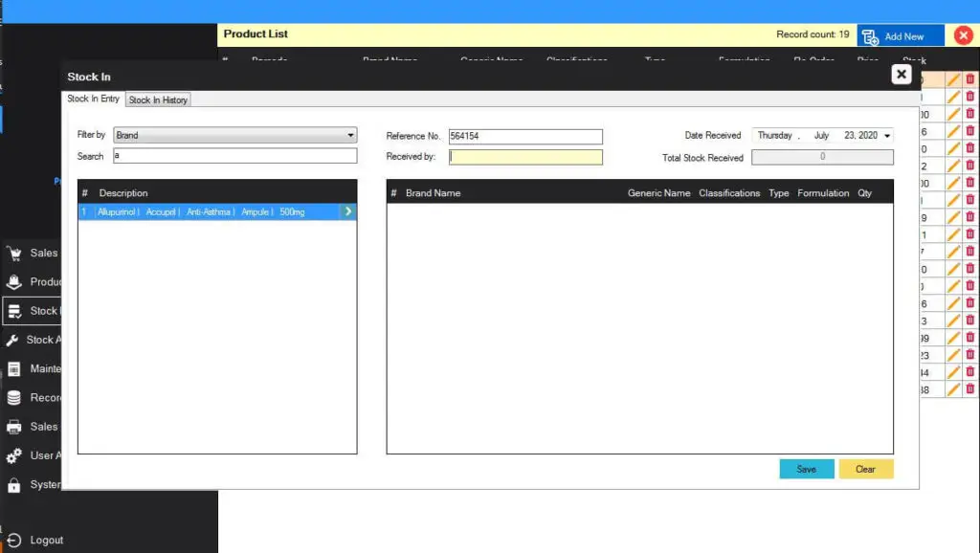The image size is (980, 553).
Task: Switch to the Stock In History tab
Action: pyautogui.click(x=158, y=100)
